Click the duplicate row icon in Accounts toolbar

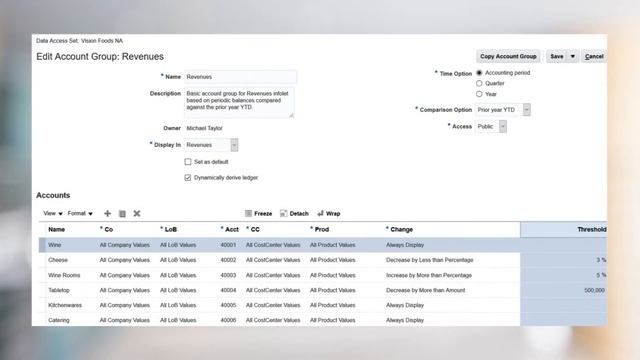coord(122,213)
